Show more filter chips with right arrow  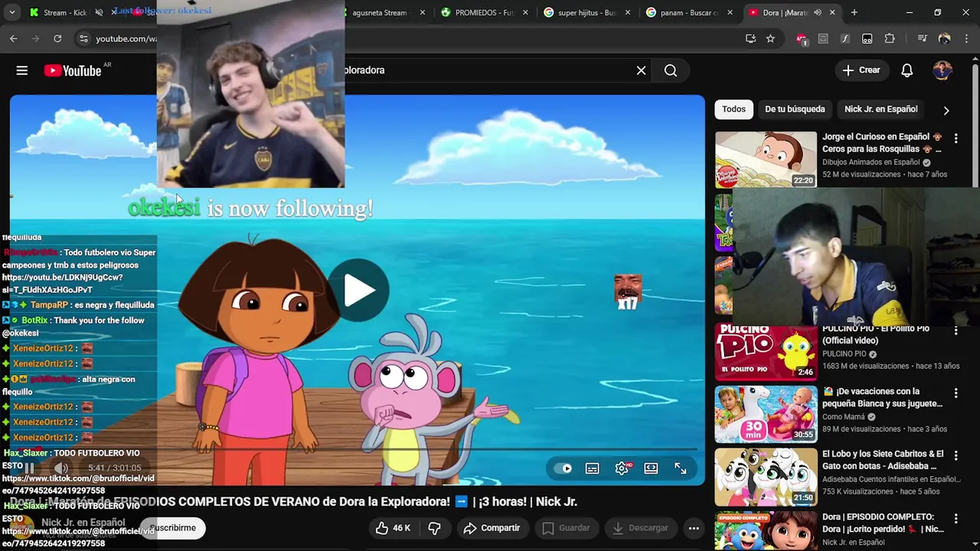pos(946,110)
